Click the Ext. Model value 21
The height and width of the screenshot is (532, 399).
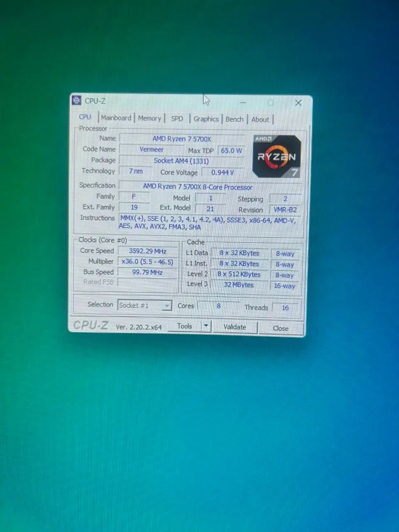coord(210,209)
